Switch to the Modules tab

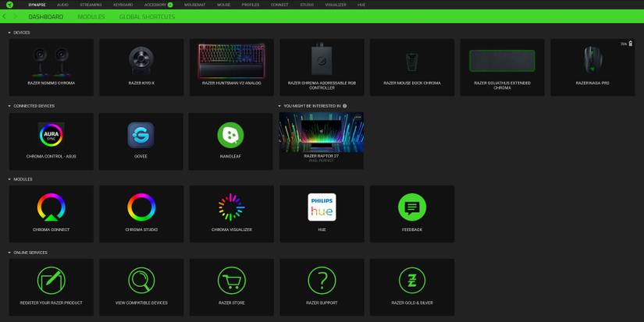(91, 16)
